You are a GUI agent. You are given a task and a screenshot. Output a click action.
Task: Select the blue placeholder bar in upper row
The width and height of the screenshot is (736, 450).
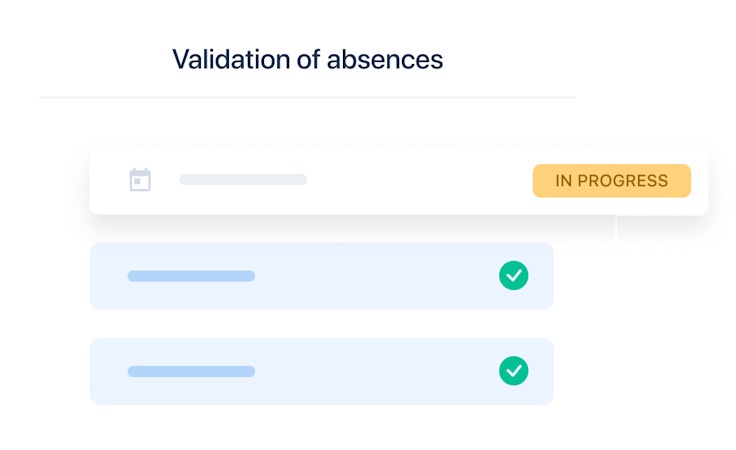point(191,276)
